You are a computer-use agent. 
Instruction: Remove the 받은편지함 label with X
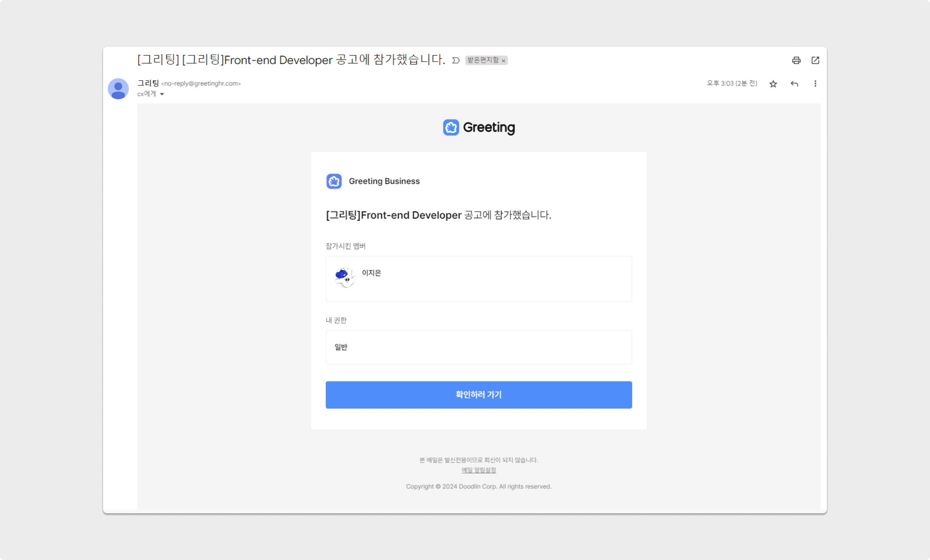click(x=503, y=61)
